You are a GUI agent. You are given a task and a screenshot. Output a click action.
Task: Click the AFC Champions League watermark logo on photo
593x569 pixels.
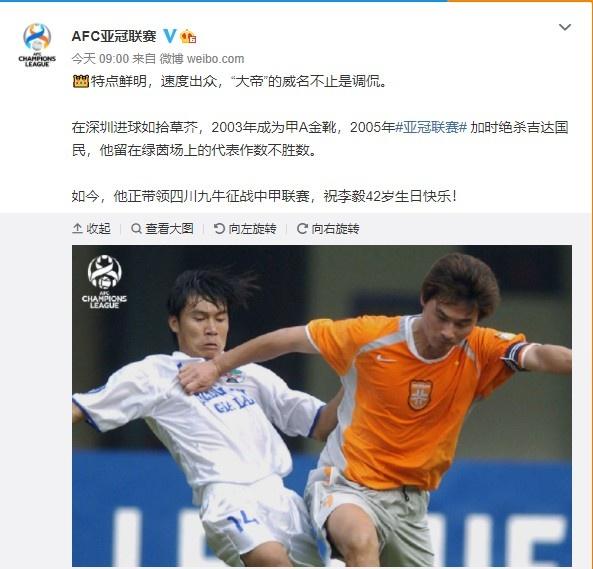coord(104,282)
